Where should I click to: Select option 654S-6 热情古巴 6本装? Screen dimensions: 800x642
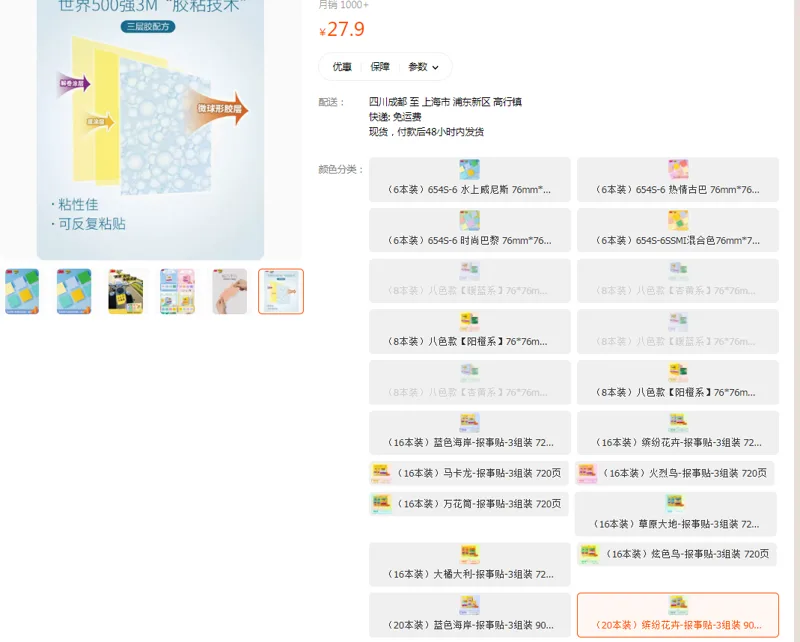click(678, 179)
